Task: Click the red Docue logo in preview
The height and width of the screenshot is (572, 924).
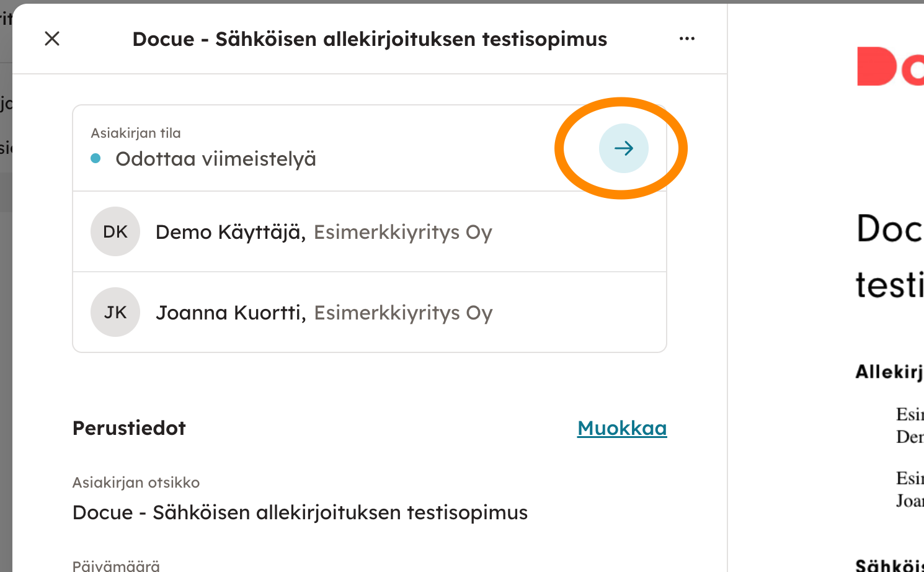Action: (x=890, y=66)
